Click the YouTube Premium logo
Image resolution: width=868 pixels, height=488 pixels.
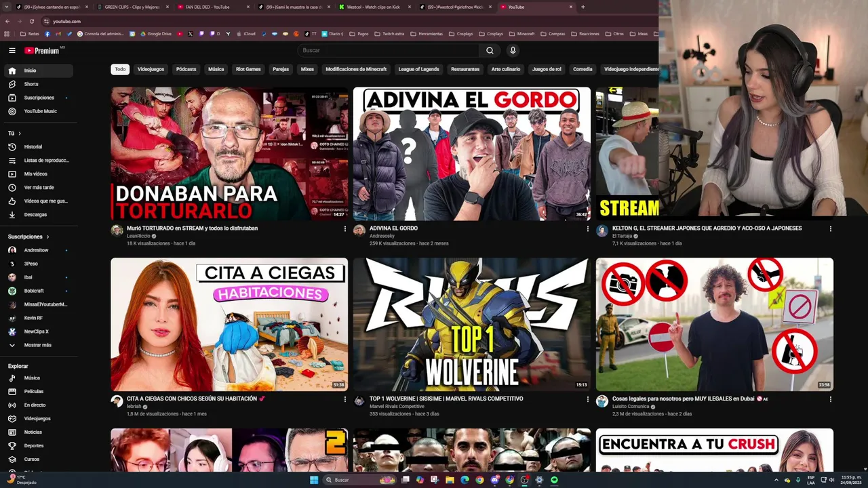[x=42, y=50]
